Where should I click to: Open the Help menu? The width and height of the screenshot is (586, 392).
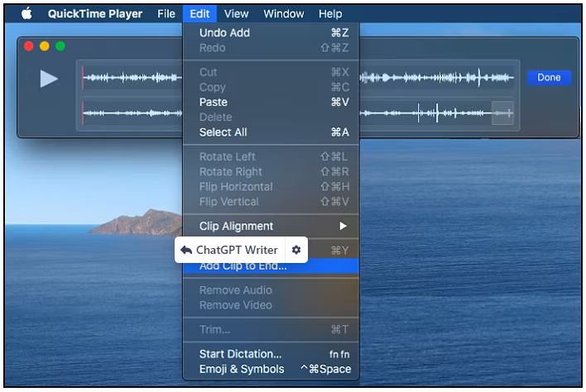(330, 14)
